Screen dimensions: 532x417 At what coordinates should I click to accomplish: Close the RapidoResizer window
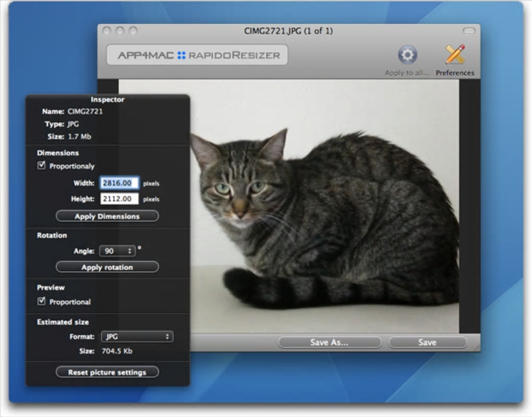click(x=107, y=31)
